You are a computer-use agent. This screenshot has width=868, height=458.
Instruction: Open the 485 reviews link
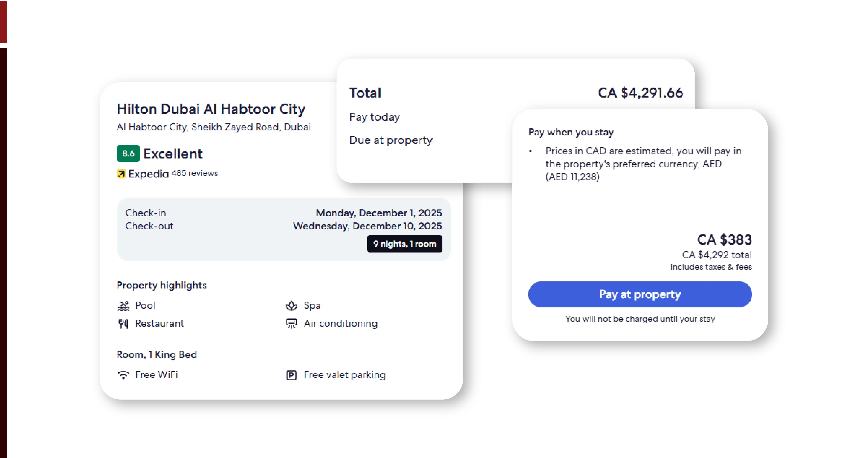pyautogui.click(x=194, y=173)
